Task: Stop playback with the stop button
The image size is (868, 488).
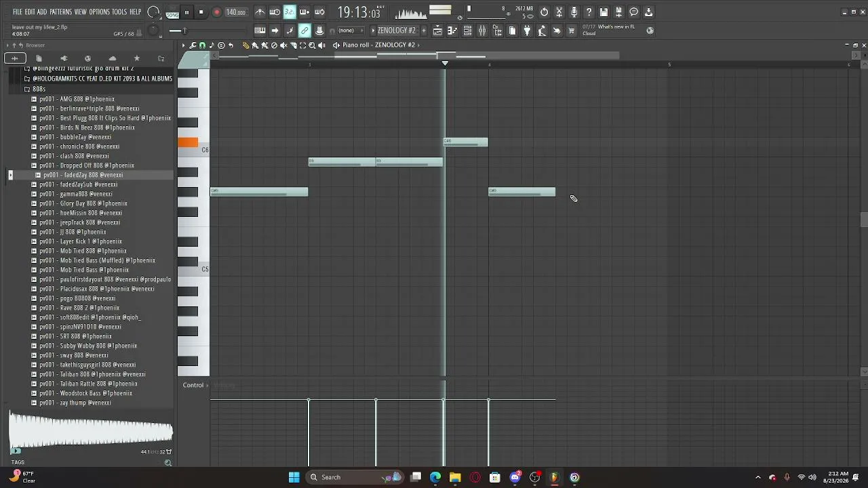Action: coord(201,12)
